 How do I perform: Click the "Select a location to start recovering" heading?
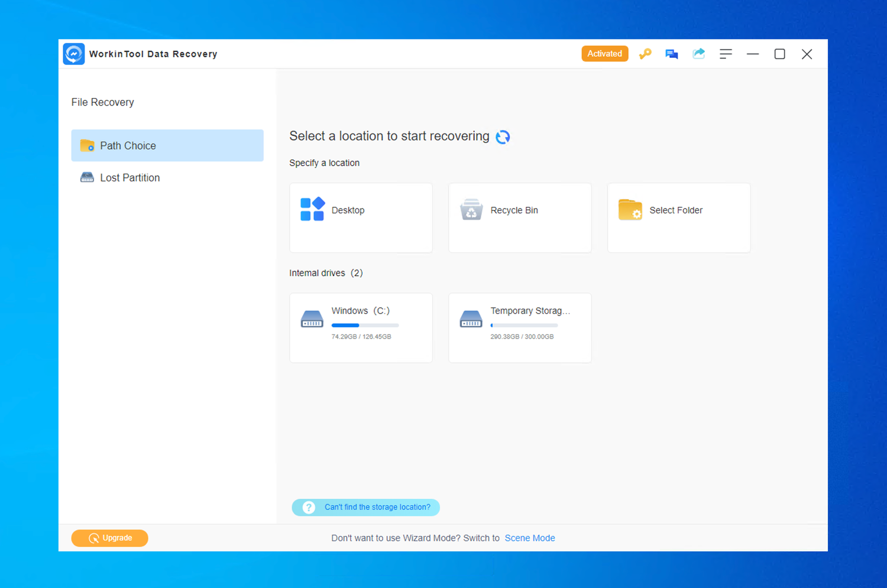389,136
